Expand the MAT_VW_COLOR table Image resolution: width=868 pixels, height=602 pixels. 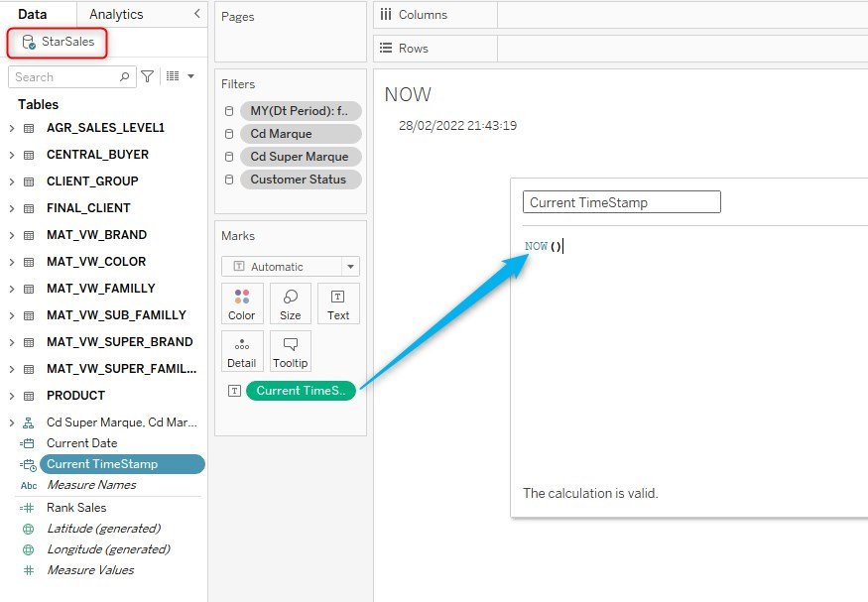tap(12, 262)
